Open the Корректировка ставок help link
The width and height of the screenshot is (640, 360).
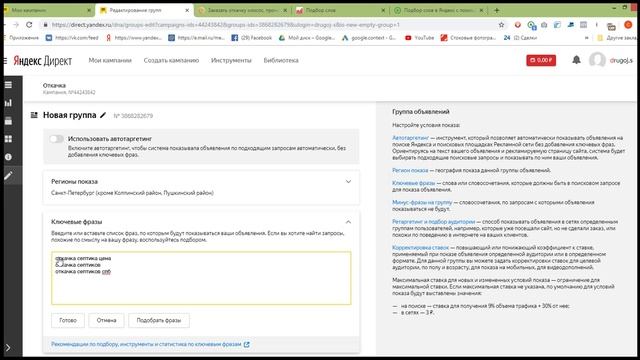(420, 248)
